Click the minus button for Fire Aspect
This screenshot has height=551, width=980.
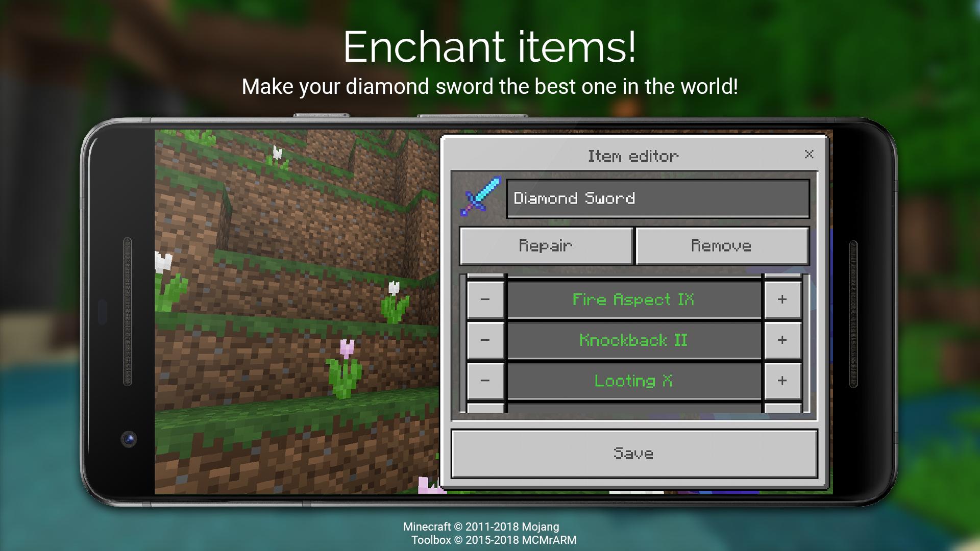[483, 298]
